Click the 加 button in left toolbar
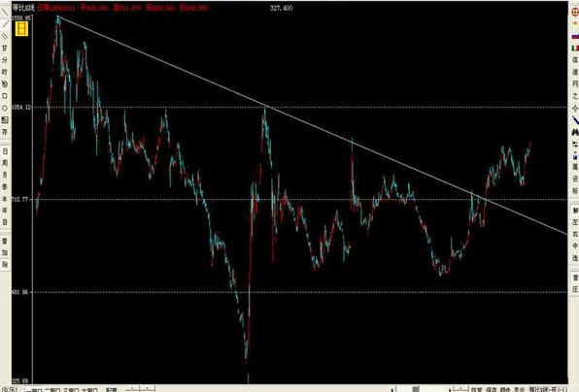Viewport: 579px width, 392px height. 5,252
